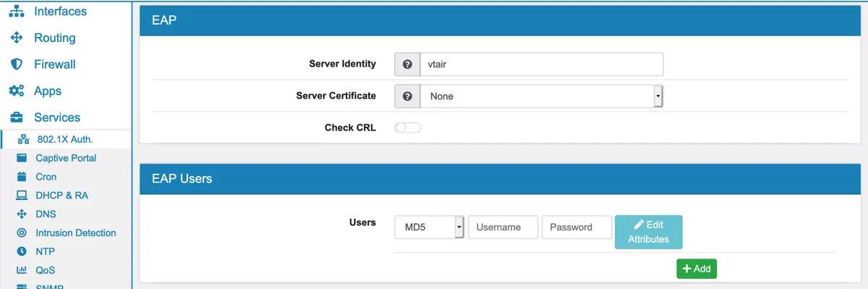Go to Captive Portal service
The width and height of the screenshot is (868, 289).
coord(66,158)
